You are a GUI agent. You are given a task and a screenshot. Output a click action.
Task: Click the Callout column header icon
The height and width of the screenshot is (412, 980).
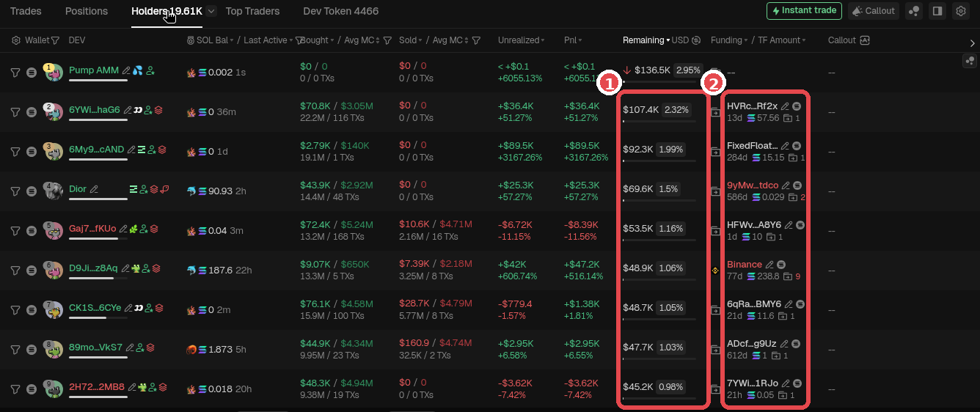(865, 40)
